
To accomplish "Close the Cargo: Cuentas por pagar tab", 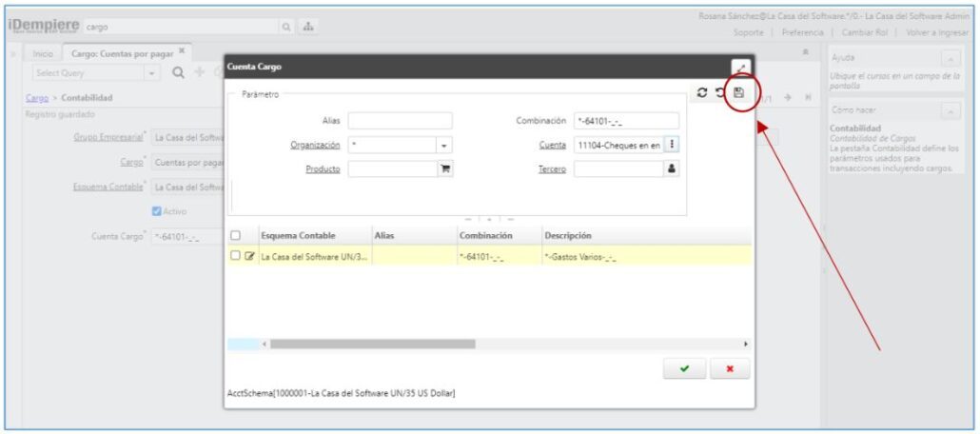I will pos(181,50).
